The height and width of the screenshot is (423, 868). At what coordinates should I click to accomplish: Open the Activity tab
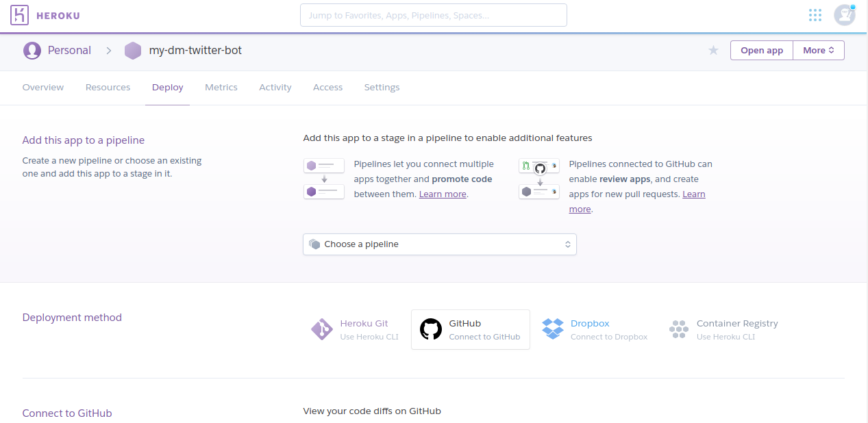(275, 88)
